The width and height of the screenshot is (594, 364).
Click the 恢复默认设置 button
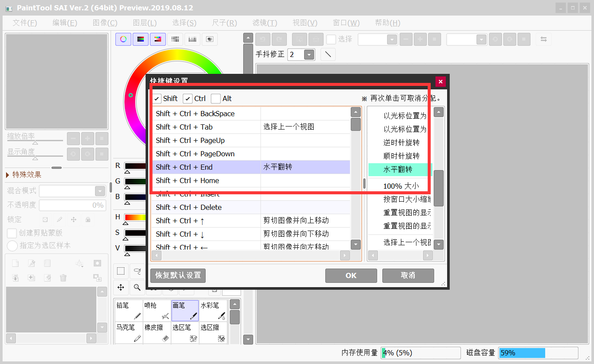178,275
